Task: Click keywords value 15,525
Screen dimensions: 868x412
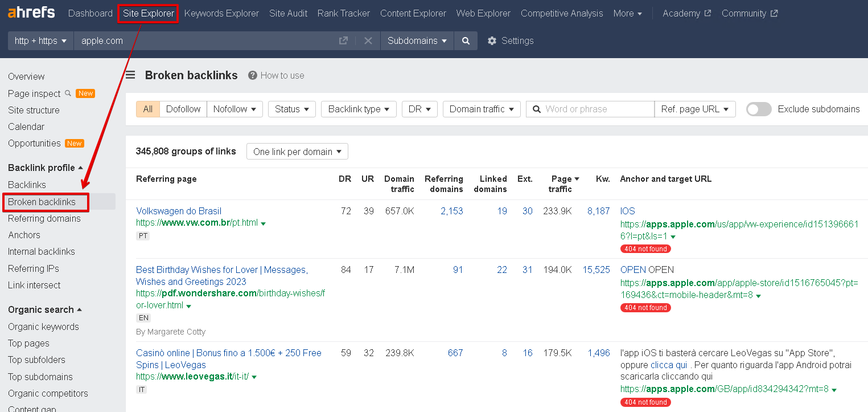Action: click(596, 270)
